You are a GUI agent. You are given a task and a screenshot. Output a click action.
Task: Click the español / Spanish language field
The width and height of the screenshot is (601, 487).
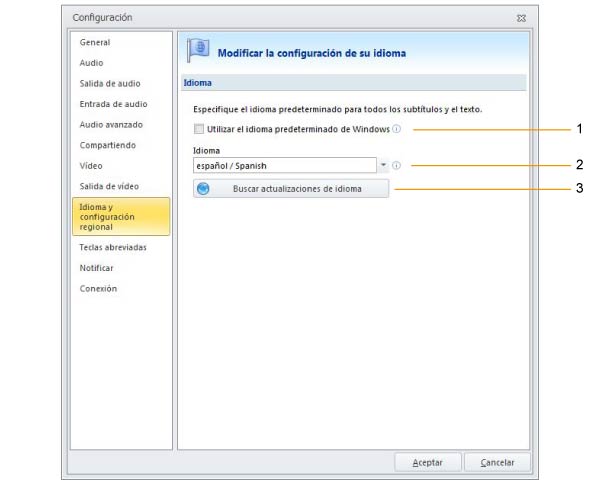[x=285, y=166]
